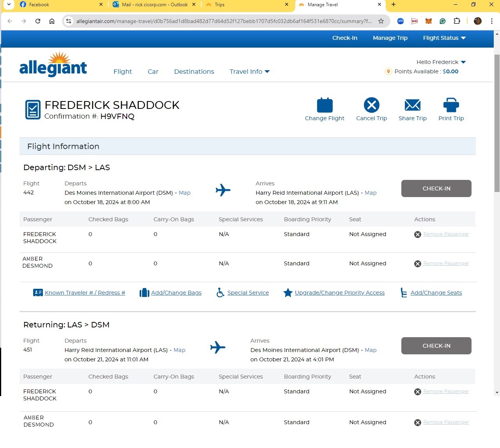Click the Upgrade Priority Access star icon
This screenshot has width=500, height=448.
click(288, 293)
